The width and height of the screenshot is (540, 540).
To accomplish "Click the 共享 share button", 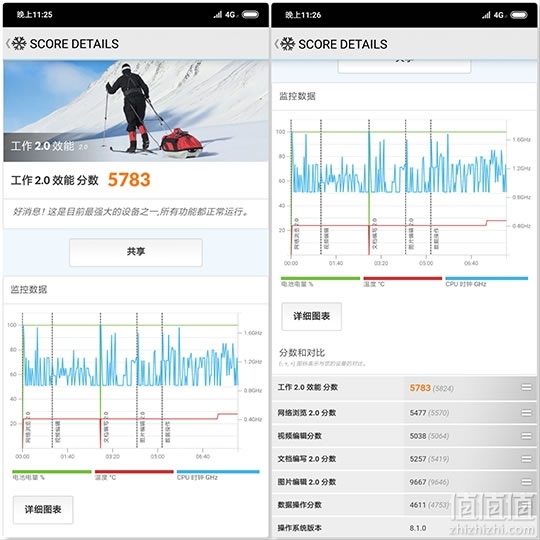I will tap(136, 252).
